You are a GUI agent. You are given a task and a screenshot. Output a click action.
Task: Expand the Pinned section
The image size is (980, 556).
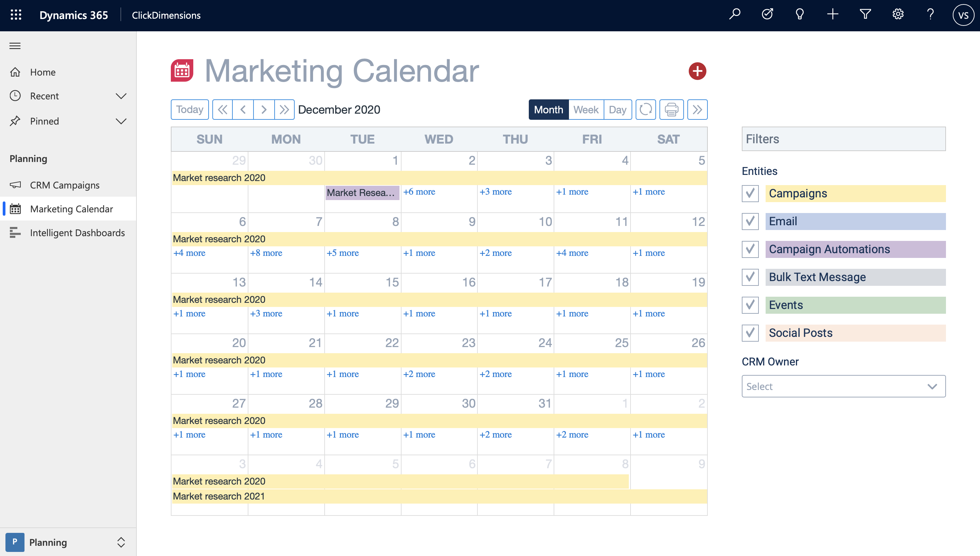(x=121, y=121)
